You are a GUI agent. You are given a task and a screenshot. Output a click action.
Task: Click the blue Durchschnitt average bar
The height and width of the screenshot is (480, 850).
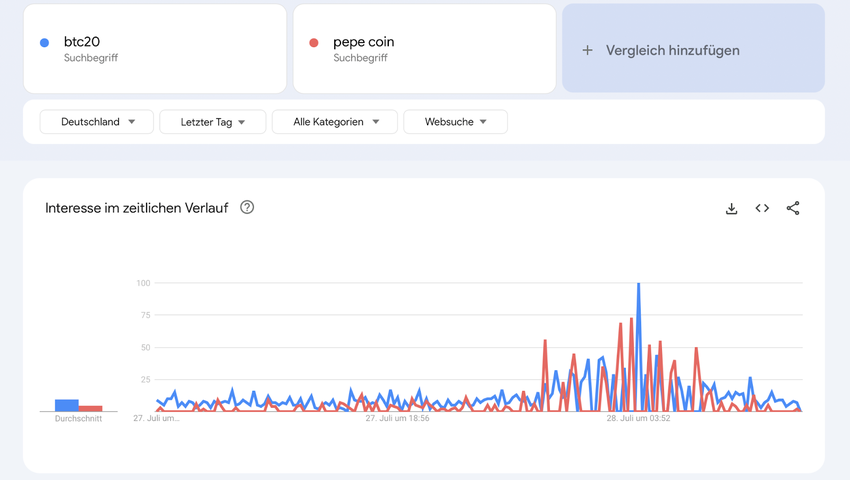tap(66, 405)
